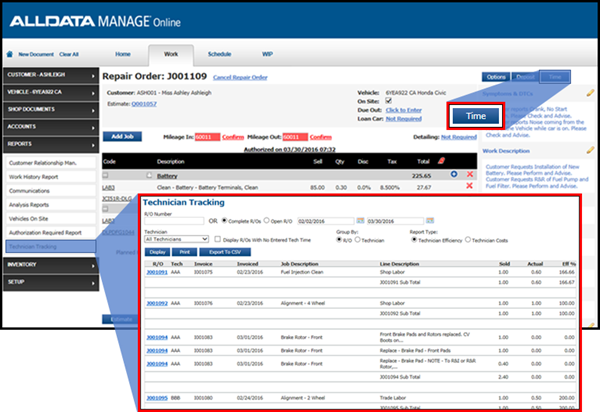Group by Technician radio button
The width and height of the screenshot is (600, 412).
click(x=357, y=240)
